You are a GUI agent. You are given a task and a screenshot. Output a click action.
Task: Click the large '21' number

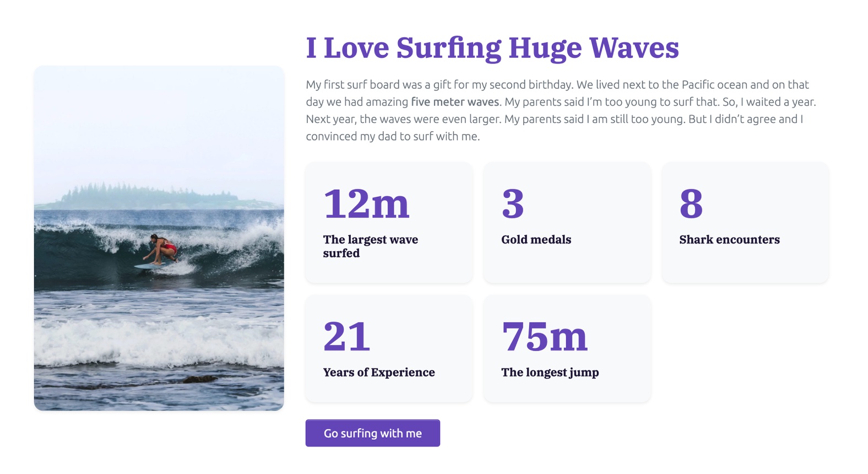point(346,336)
